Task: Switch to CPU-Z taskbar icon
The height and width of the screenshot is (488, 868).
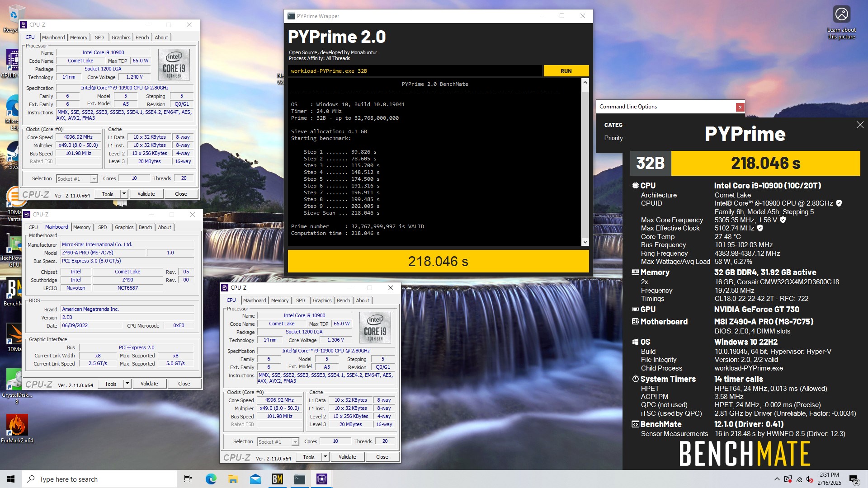Action: (x=321, y=479)
